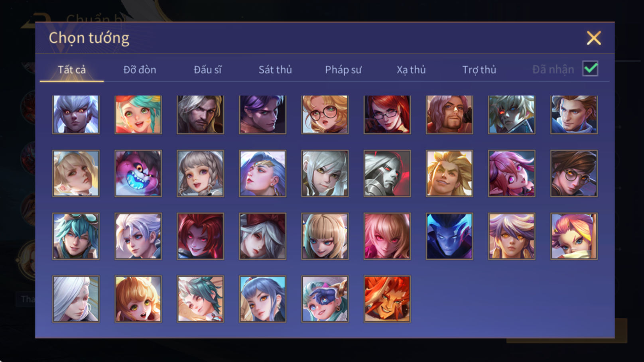Screen dimensions: 644x362
Task: Choose the spiky golden-haired grinning hero
Action: [449, 173]
